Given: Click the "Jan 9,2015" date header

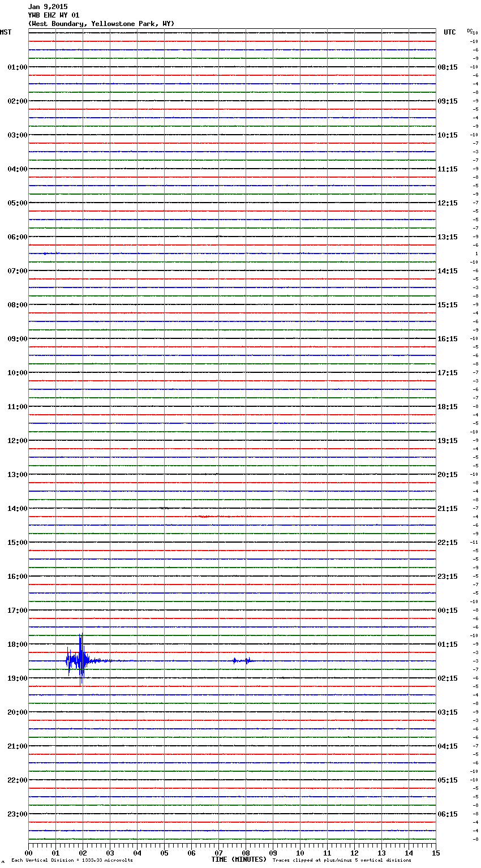Looking at the screenshot, I should click(48, 7).
